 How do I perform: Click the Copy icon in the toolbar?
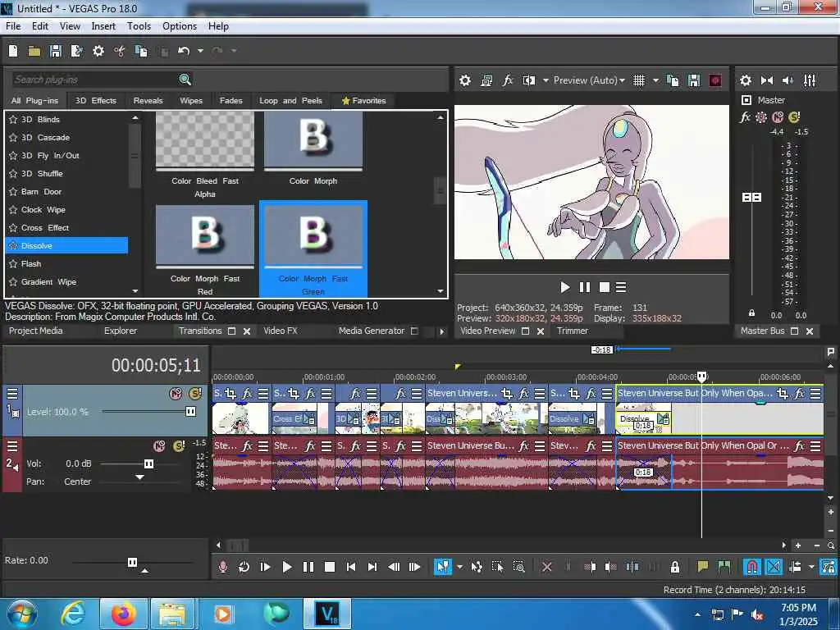coord(141,51)
